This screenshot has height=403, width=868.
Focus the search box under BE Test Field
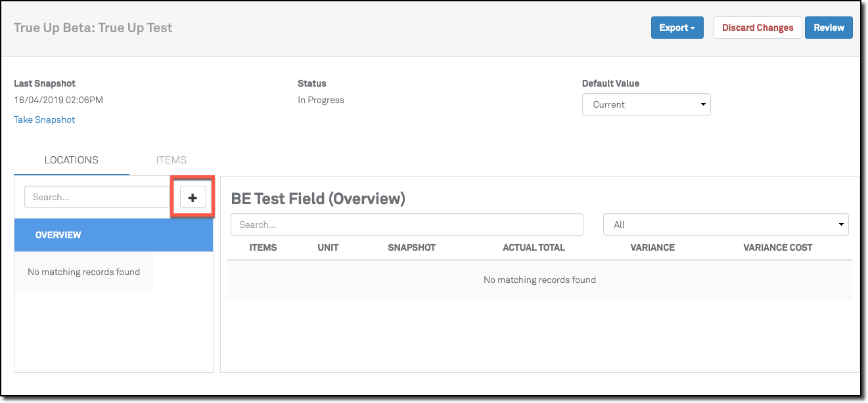[407, 224]
